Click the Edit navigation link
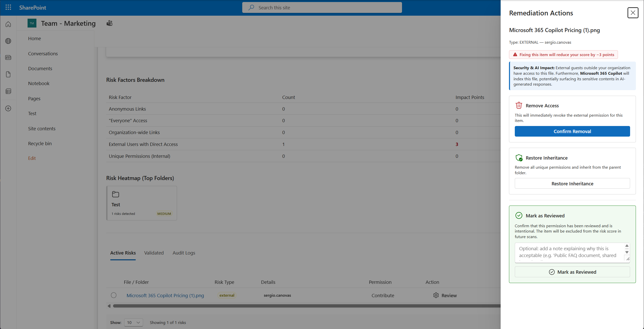 tap(32, 158)
